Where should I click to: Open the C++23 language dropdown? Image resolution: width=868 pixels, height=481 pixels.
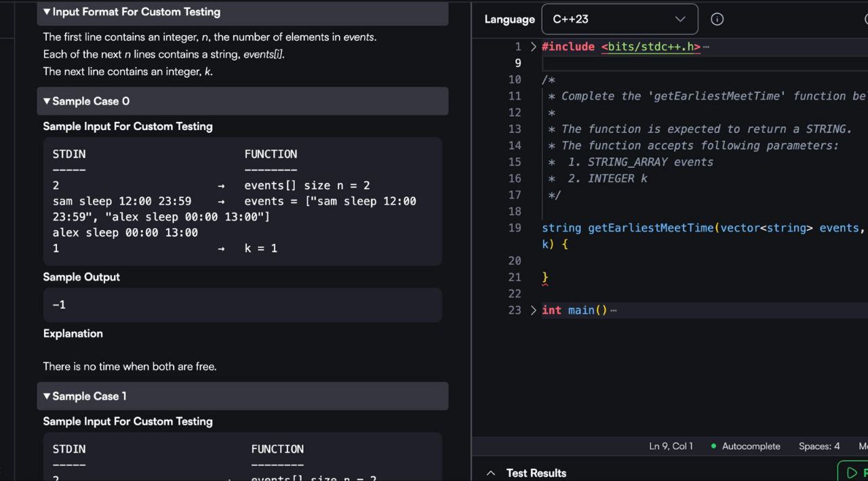coord(619,19)
